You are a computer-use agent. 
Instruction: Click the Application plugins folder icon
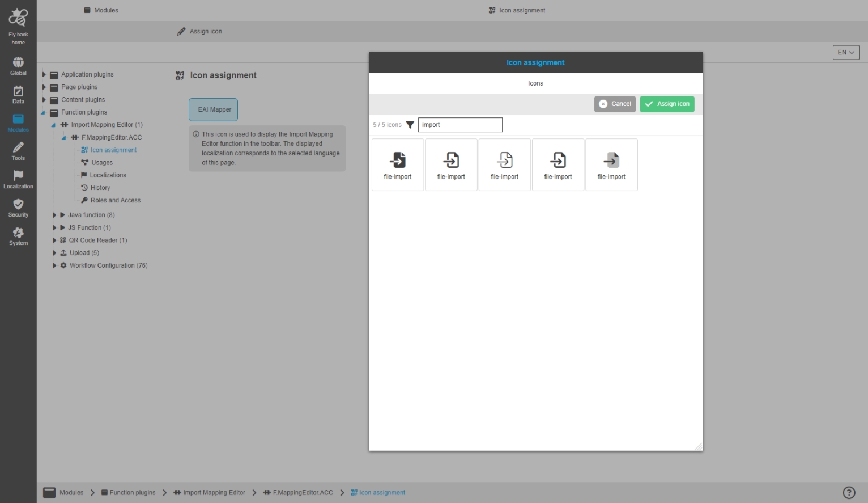[54, 75]
